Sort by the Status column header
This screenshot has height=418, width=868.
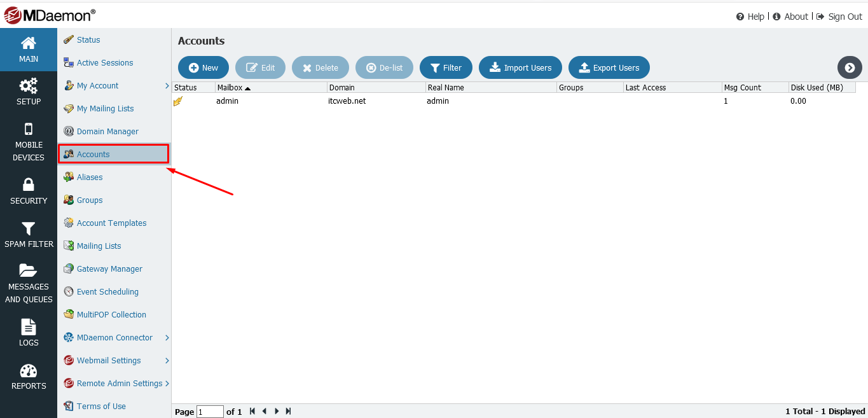pyautogui.click(x=193, y=87)
